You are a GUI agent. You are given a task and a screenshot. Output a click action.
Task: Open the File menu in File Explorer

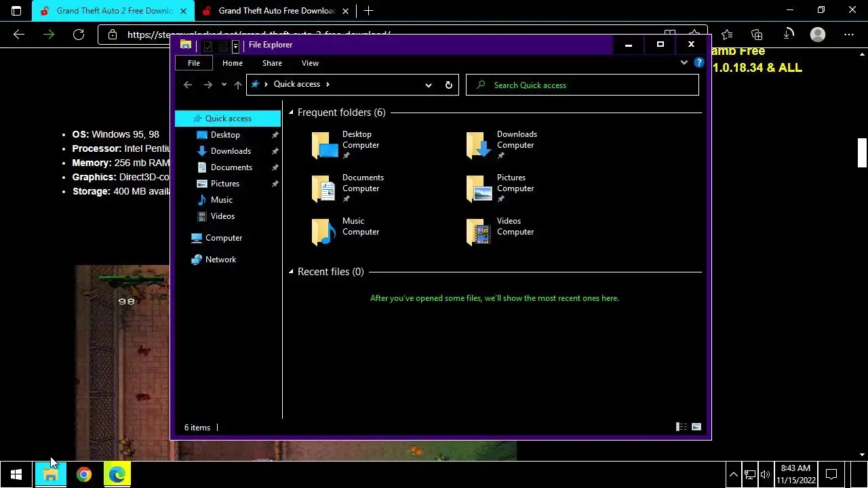(194, 63)
